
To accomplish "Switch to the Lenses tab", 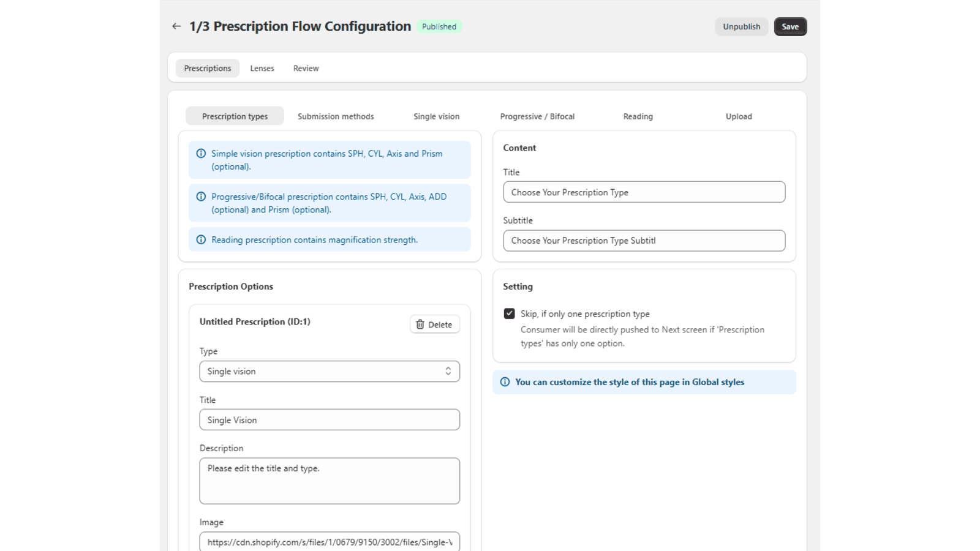I will tap(262, 68).
